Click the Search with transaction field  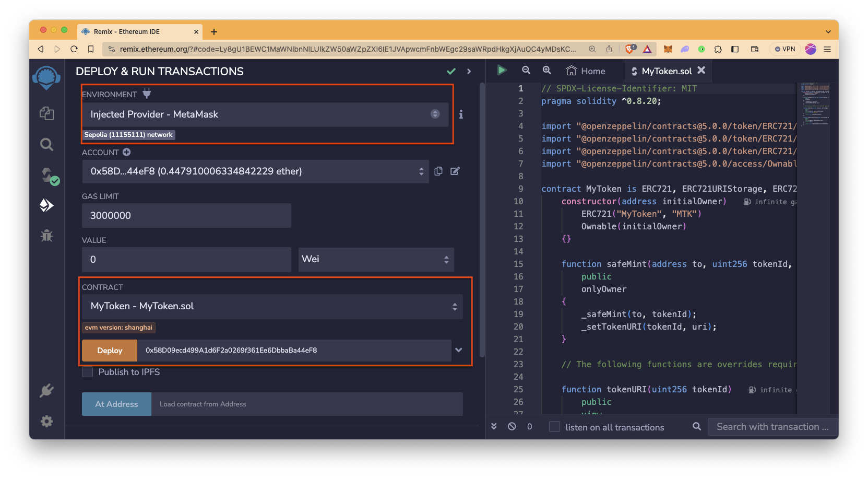[x=772, y=427]
